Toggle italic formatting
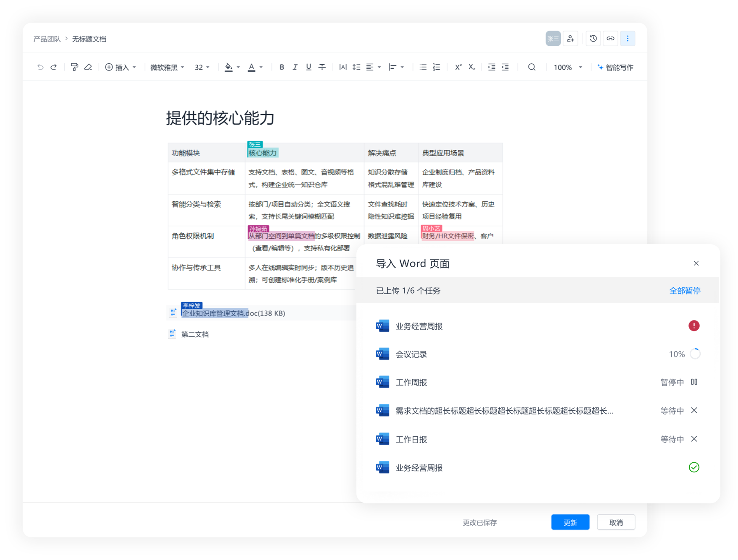The image size is (738, 560). click(295, 67)
